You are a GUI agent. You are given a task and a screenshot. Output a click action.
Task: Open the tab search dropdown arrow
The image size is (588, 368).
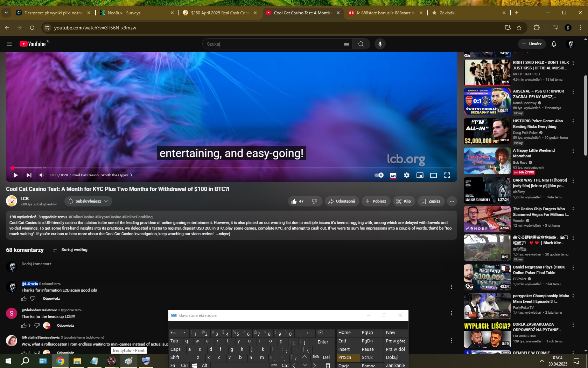(x=6, y=13)
